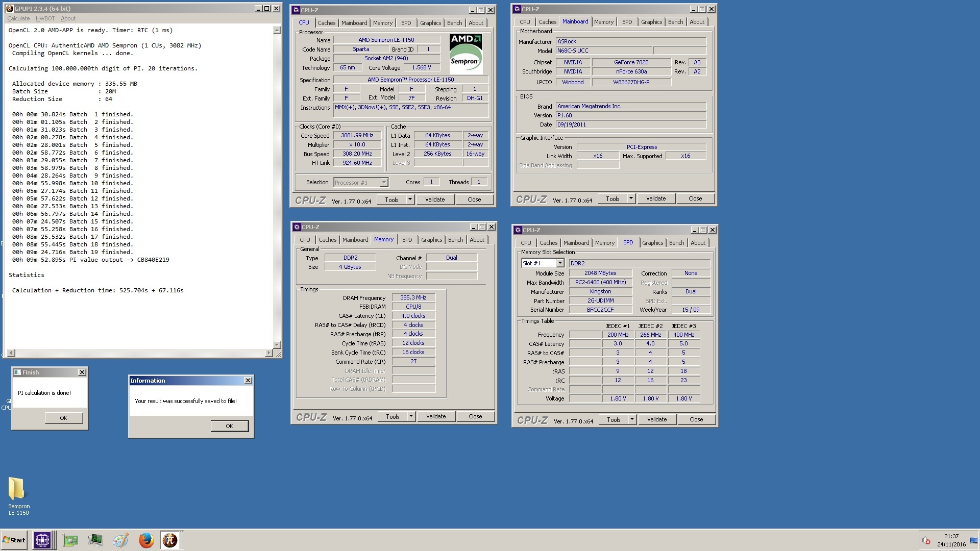Image resolution: width=980 pixels, height=551 pixels.
Task: Click the Name field AMD Sempron LE-1150
Action: (386, 40)
